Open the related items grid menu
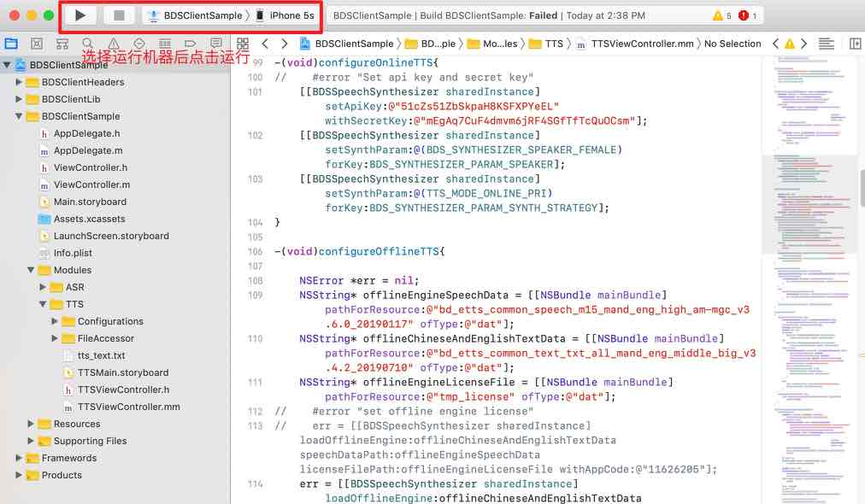This screenshot has height=504, width=865. pyautogui.click(x=242, y=44)
